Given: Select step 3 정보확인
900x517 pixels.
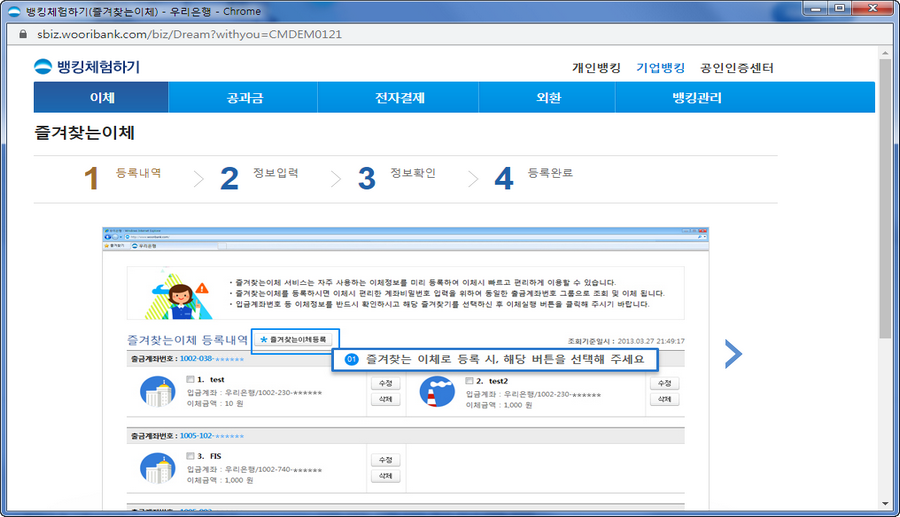Looking at the screenshot, I should [397, 177].
